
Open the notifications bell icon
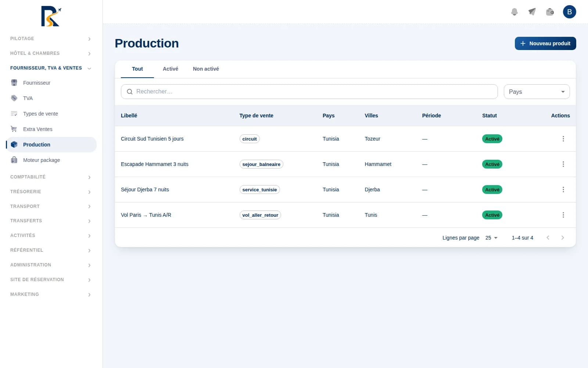pos(514,12)
